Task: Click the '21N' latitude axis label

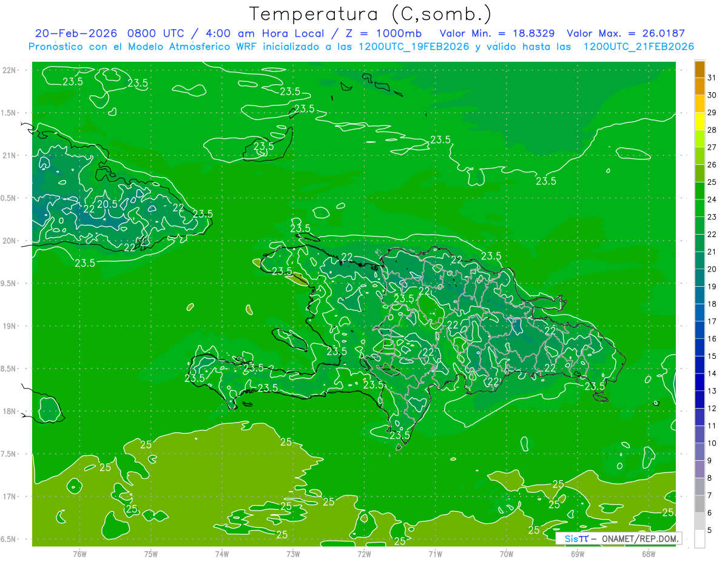Action: 10,155
